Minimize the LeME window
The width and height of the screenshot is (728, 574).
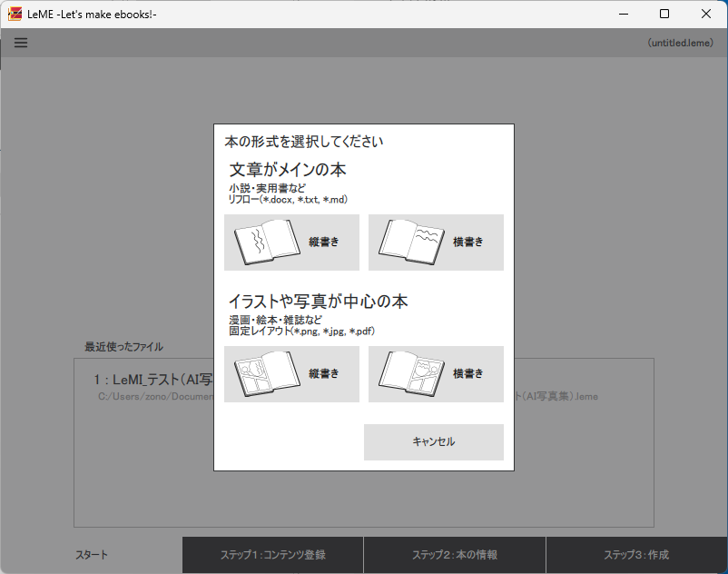point(624,14)
